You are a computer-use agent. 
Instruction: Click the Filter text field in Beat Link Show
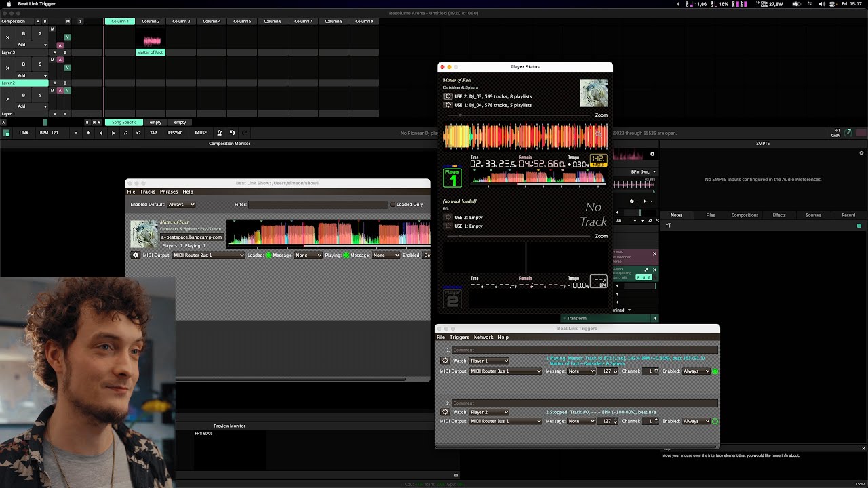317,204
